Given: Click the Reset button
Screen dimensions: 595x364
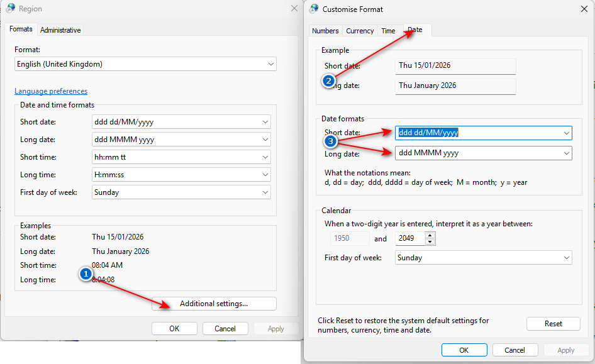Looking at the screenshot, I should 553,324.
